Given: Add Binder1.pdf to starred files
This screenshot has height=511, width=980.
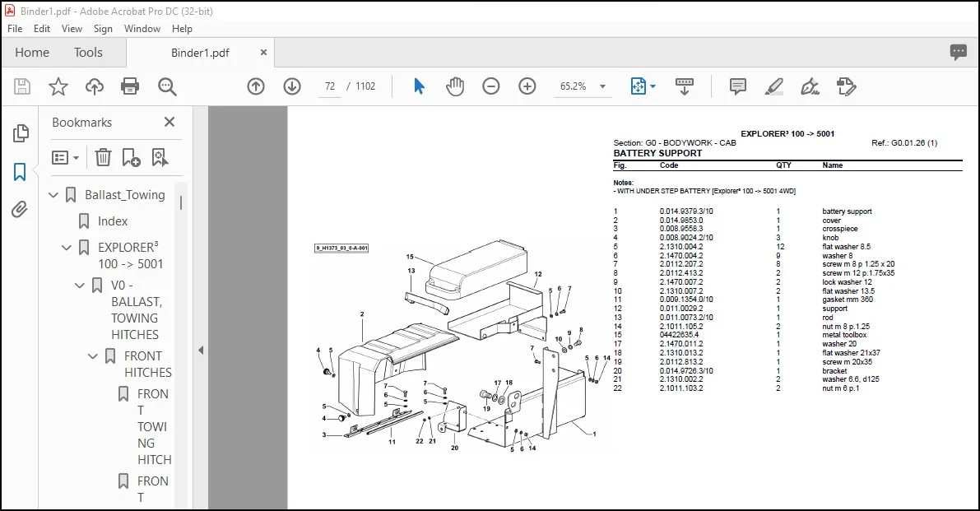Looking at the screenshot, I should 58,86.
